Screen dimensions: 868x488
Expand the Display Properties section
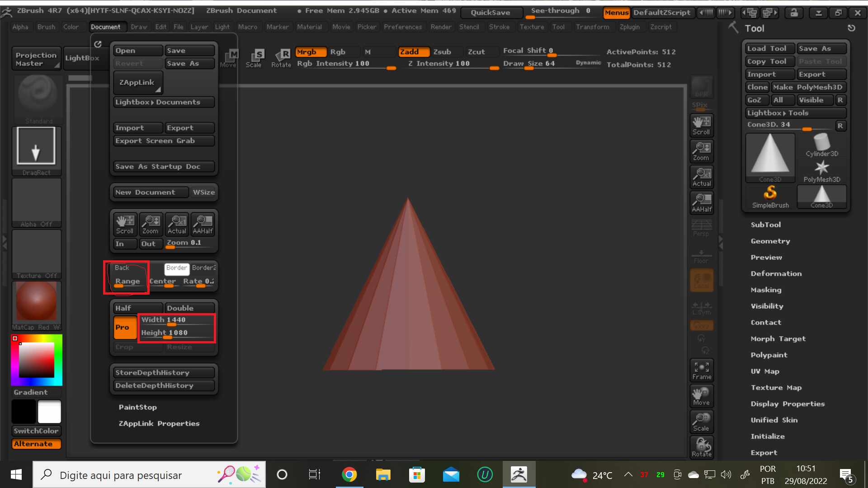[x=788, y=404]
